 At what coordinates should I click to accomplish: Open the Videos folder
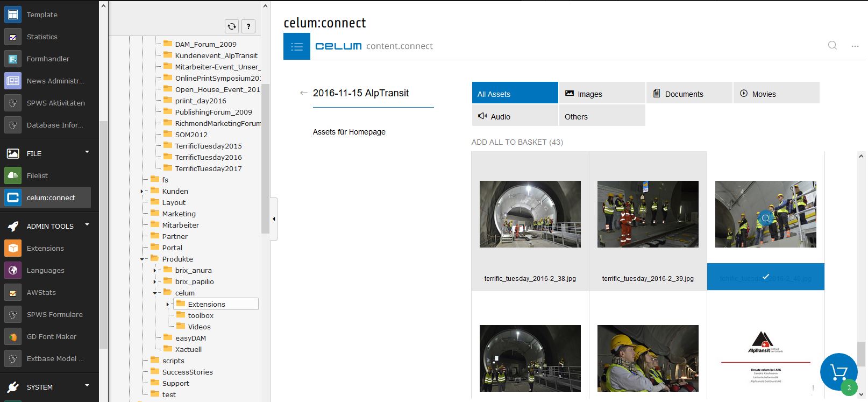199,327
